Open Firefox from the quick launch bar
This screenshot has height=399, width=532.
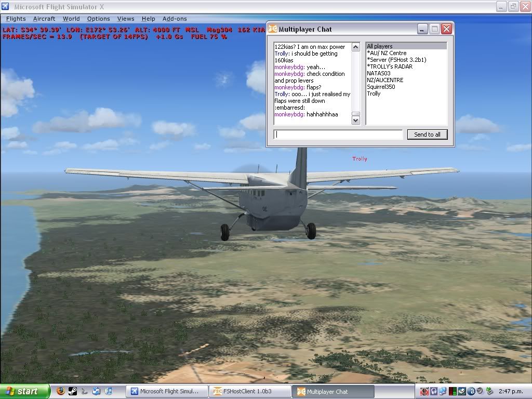point(61,391)
